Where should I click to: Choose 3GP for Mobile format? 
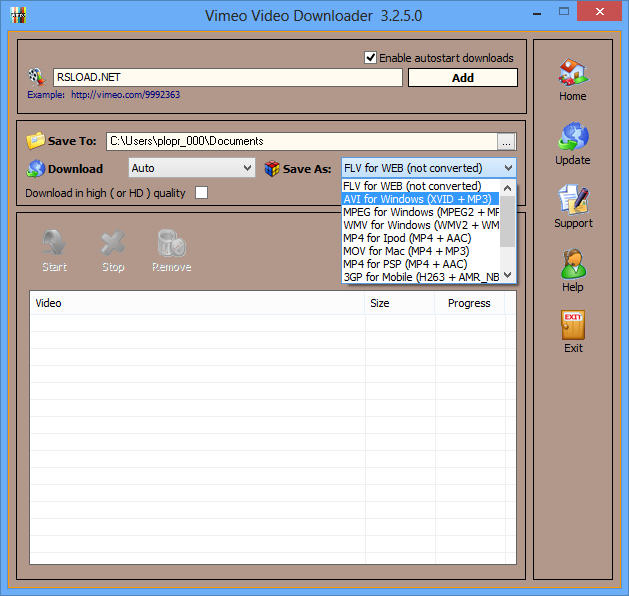420,277
